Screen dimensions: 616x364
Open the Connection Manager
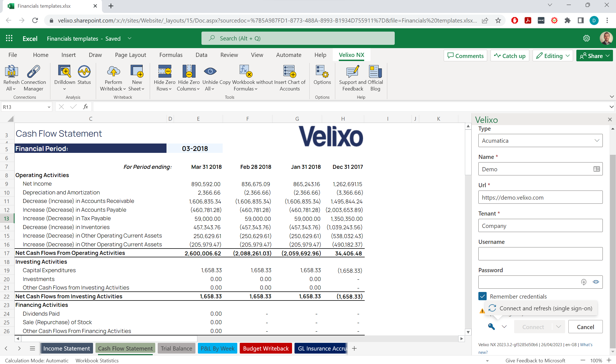click(x=33, y=71)
